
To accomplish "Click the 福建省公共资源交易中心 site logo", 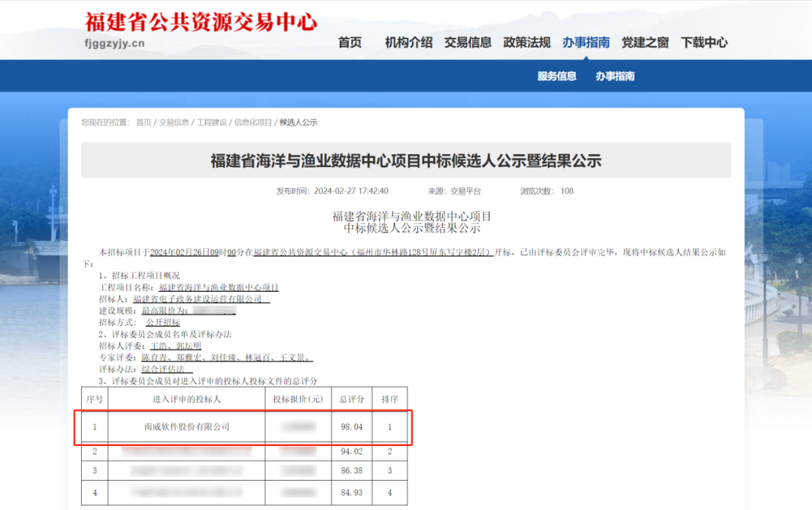I will [201, 22].
